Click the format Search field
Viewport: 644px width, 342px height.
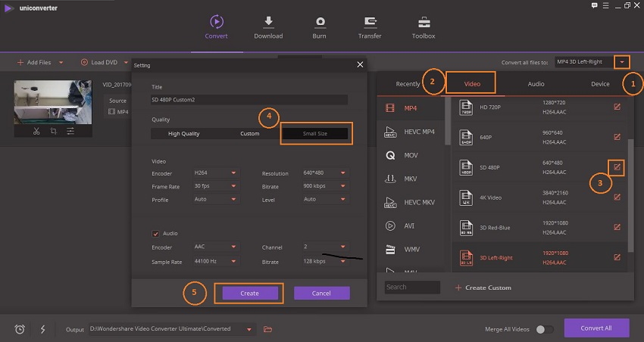(412, 287)
